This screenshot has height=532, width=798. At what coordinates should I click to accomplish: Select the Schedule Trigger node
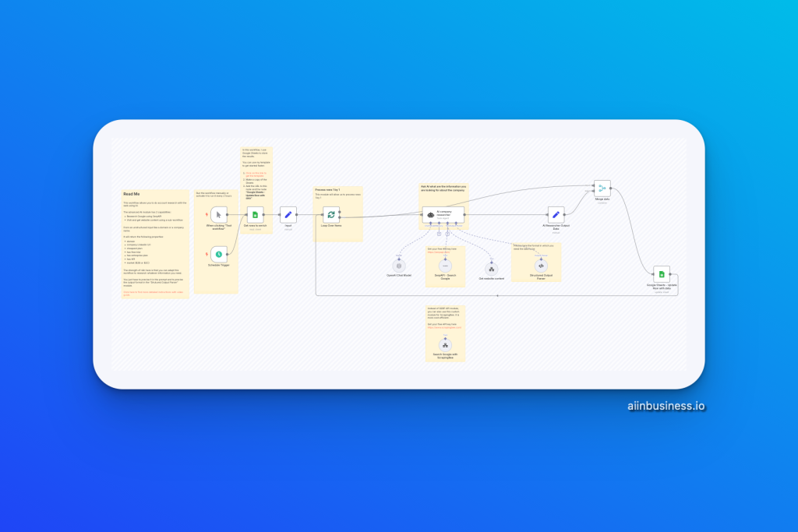click(219, 253)
